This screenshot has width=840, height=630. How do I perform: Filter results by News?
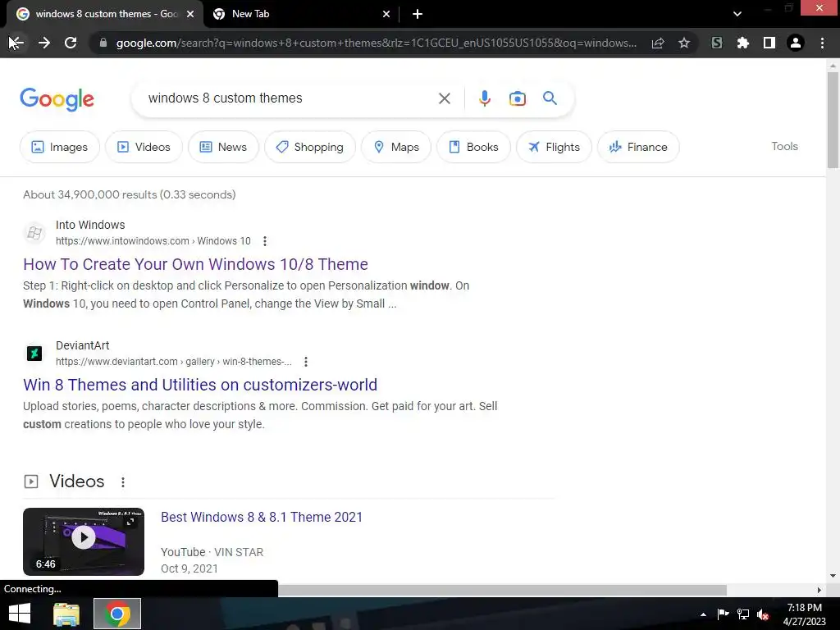223,147
